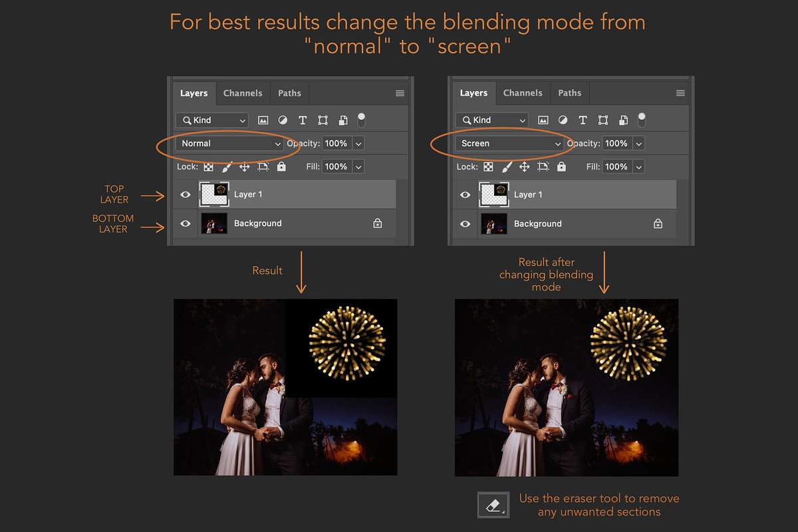The height and width of the screenshot is (532, 798).
Task: Select the Layer 1 name in the Screen-mode panel
Action: click(528, 195)
